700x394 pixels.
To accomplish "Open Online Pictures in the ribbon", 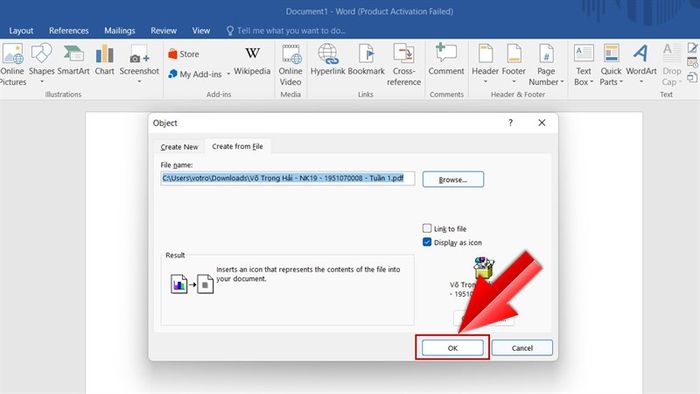I will (x=12, y=65).
